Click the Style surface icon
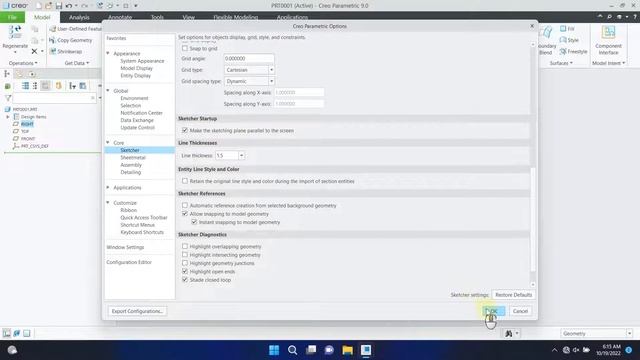This screenshot has height=360, width=640. pos(563,40)
